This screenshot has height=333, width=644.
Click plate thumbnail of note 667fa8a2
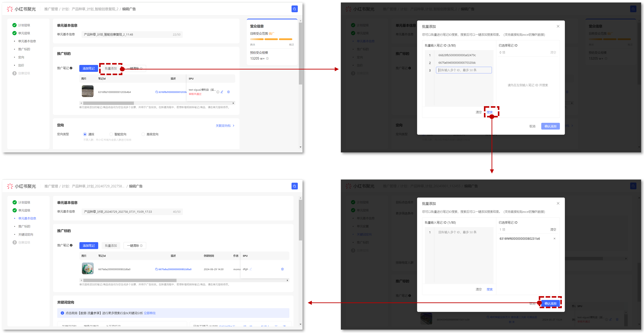[x=87, y=268]
